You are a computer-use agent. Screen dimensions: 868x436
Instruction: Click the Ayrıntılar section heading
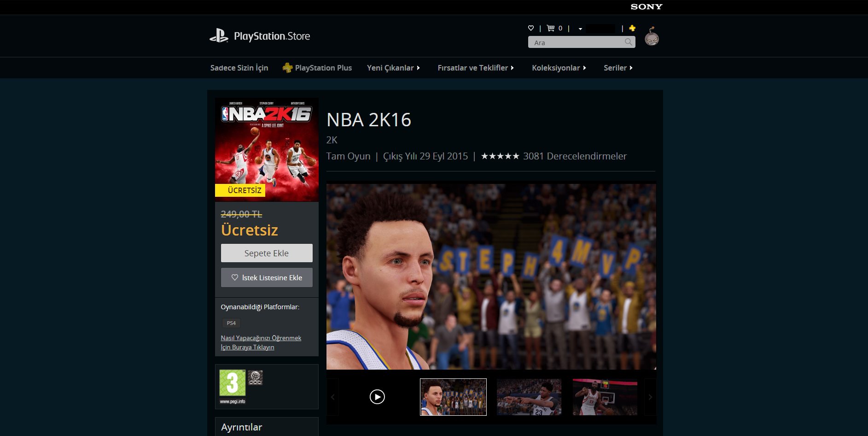[241, 427]
